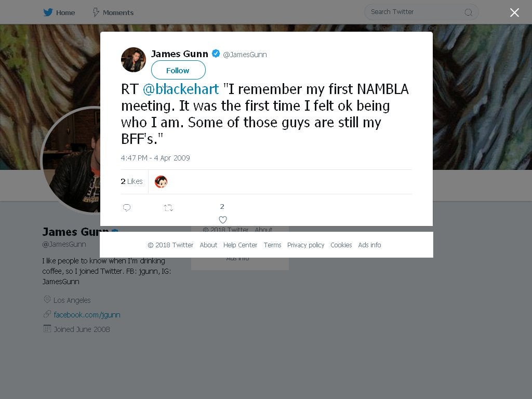This screenshot has width=532, height=399.
Task: Click the retweet arrows icon
Action: click(x=168, y=208)
